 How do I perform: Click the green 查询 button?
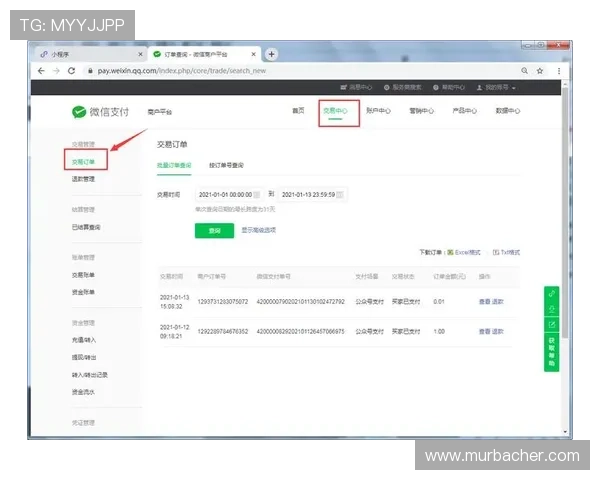click(214, 230)
